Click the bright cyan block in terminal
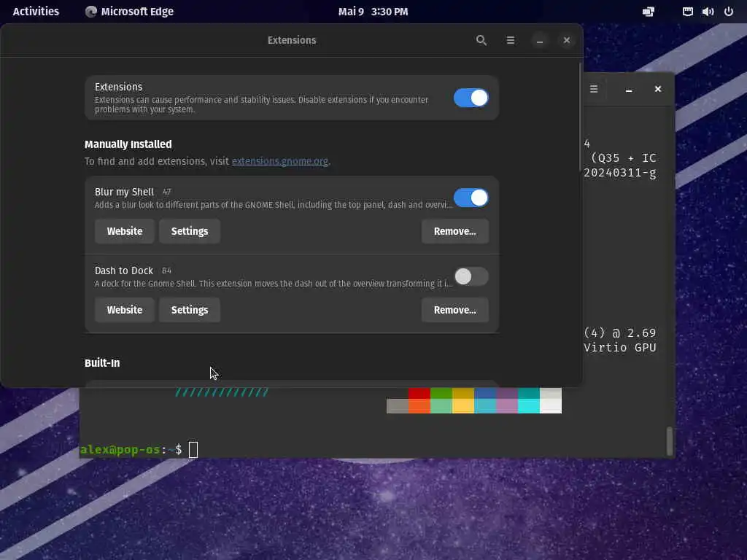This screenshot has height=560, width=747. tap(529, 406)
